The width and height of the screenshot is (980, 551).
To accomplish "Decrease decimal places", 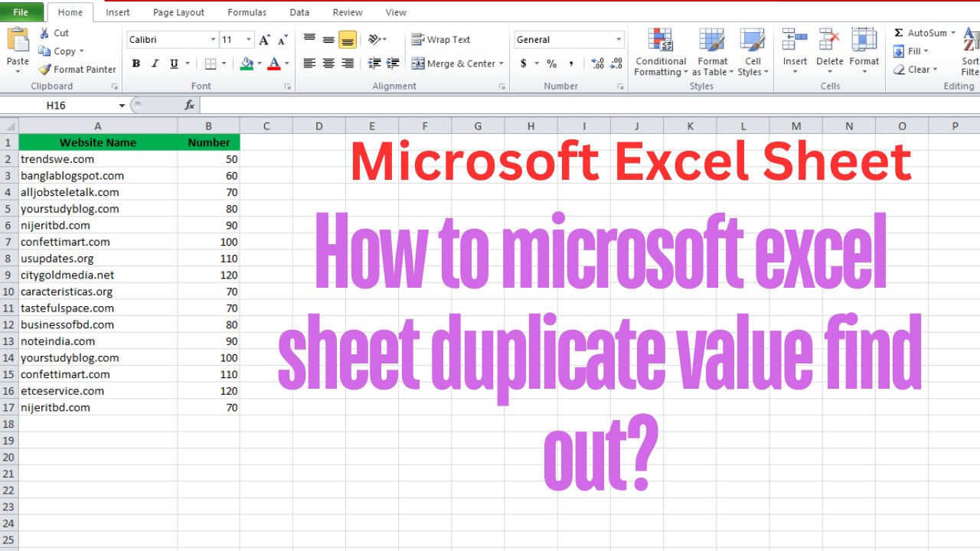I will click(617, 64).
